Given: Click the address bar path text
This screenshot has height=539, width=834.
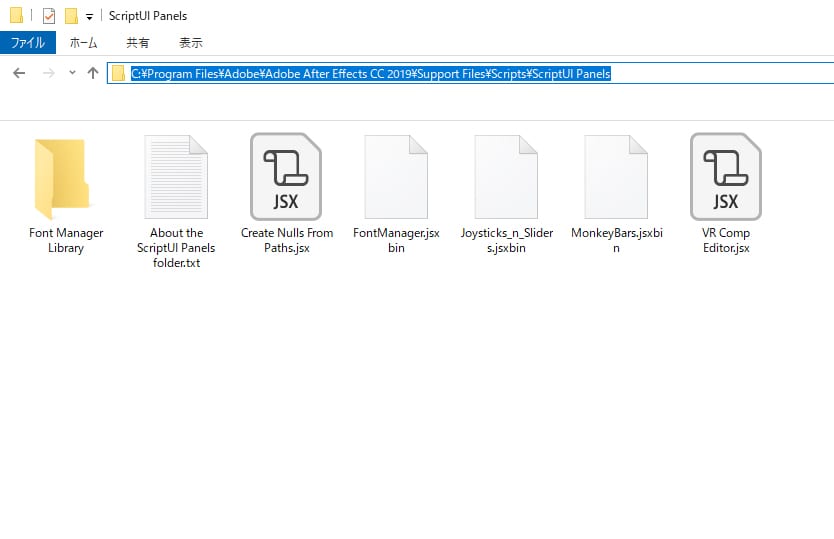Looking at the screenshot, I should tap(371, 73).
